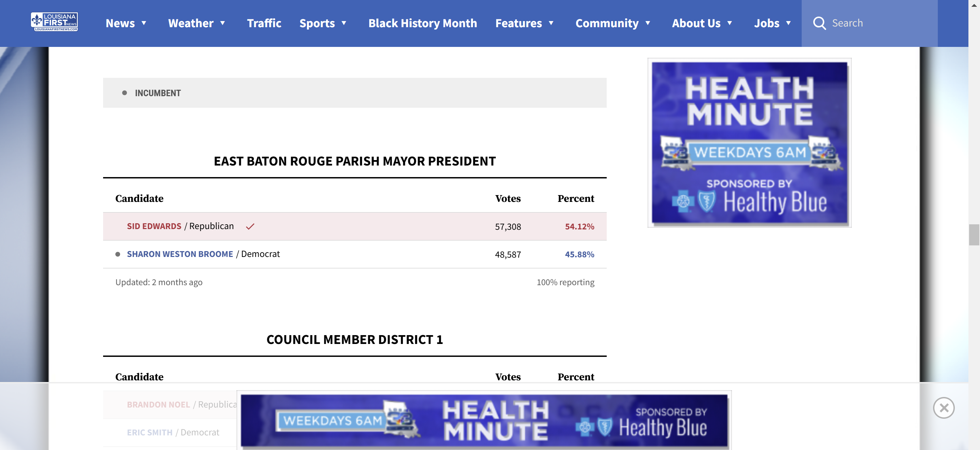Click the search magnifying glass icon
The width and height of the screenshot is (980, 450).
click(819, 23)
